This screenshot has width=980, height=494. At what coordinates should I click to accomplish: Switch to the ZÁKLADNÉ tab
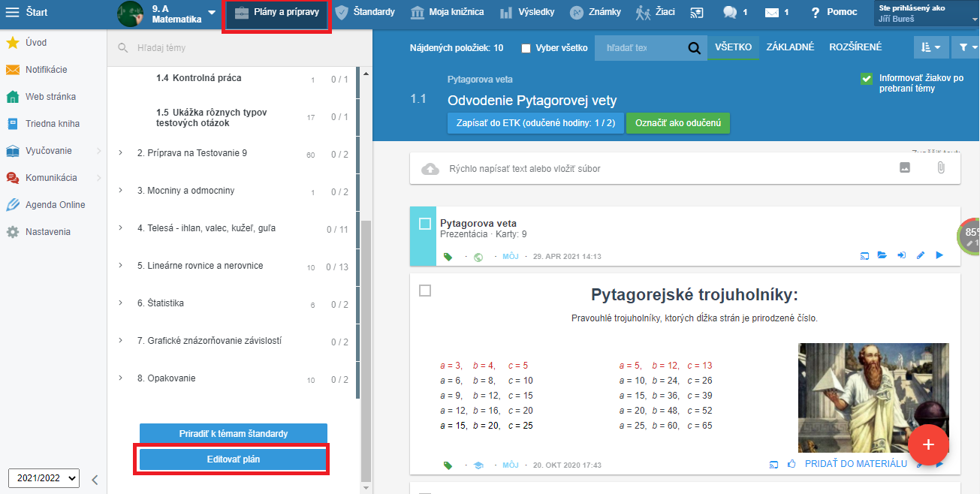[789, 47]
